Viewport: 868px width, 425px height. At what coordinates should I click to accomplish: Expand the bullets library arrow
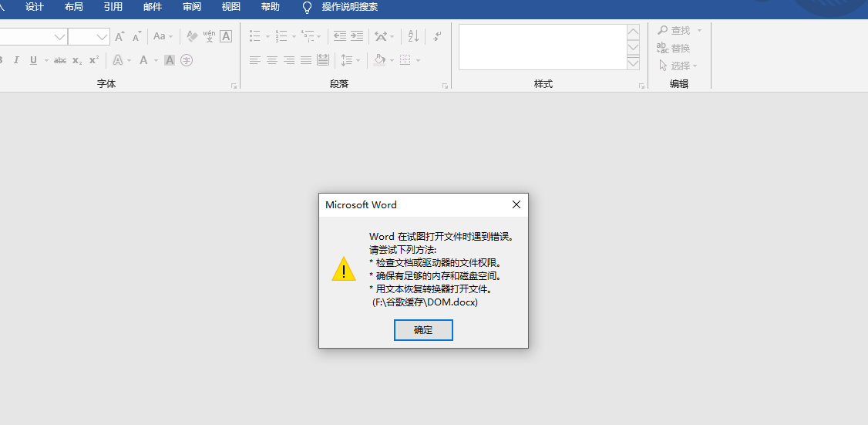click(x=268, y=37)
